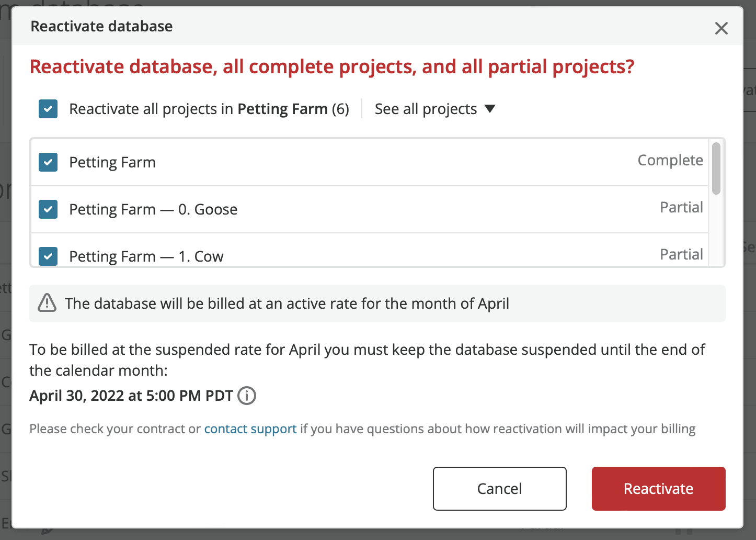
Task: Click the info icon beside April 30 date
Action: [247, 396]
